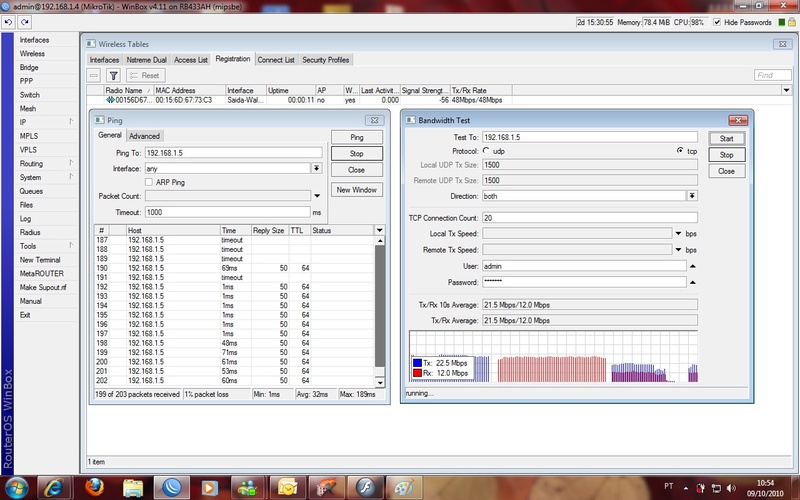Image resolution: width=800 pixels, height=500 pixels.
Task: Click the filter funnel icon in Wireless Tables
Action: pyautogui.click(x=113, y=75)
